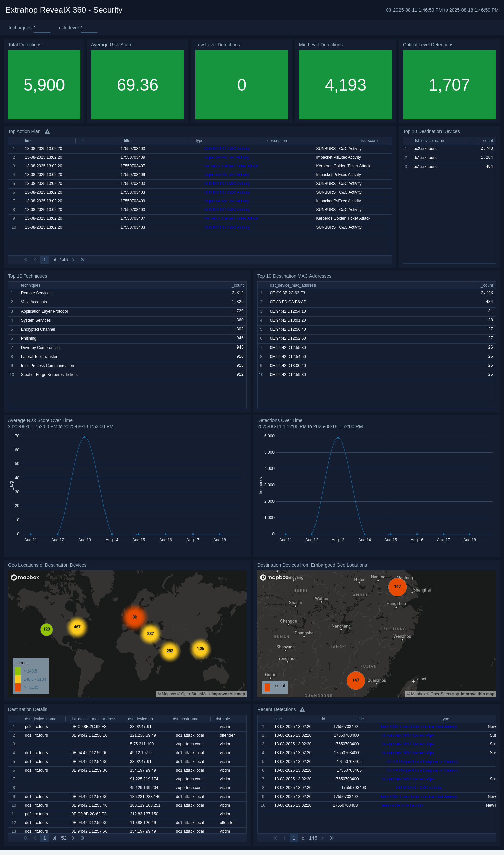Click the Aug 13 peak point on Detections Over Time
This screenshot has width=504, height=855.
[338, 438]
